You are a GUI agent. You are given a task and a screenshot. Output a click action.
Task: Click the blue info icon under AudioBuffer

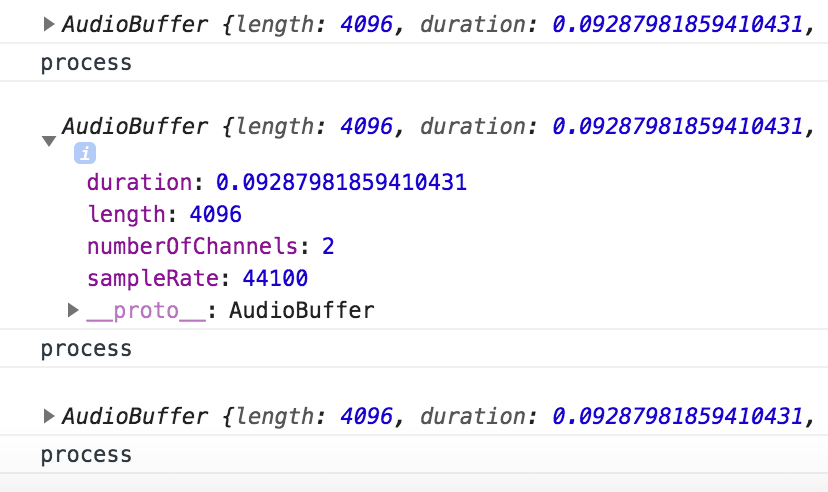(x=85, y=153)
